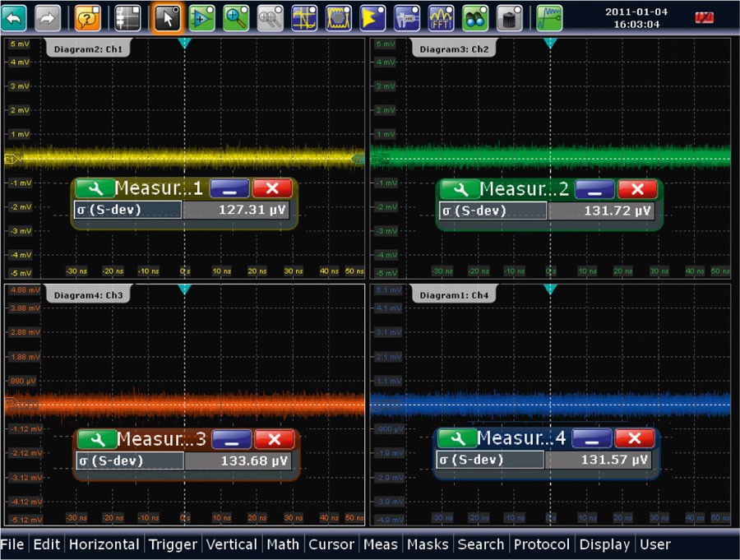The image size is (740, 560).
Task: Open the mask test tool icon
Action: [338, 17]
